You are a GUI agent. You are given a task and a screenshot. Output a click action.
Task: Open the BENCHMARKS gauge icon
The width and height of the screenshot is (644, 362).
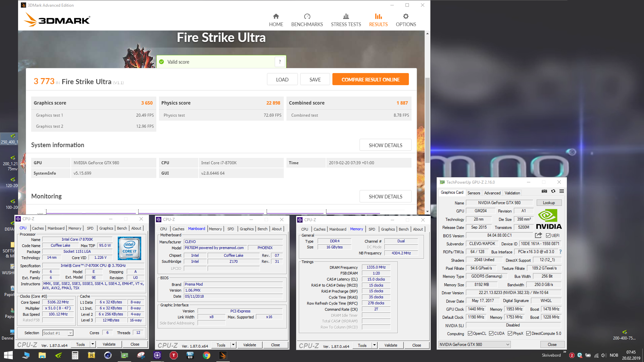coord(307,16)
